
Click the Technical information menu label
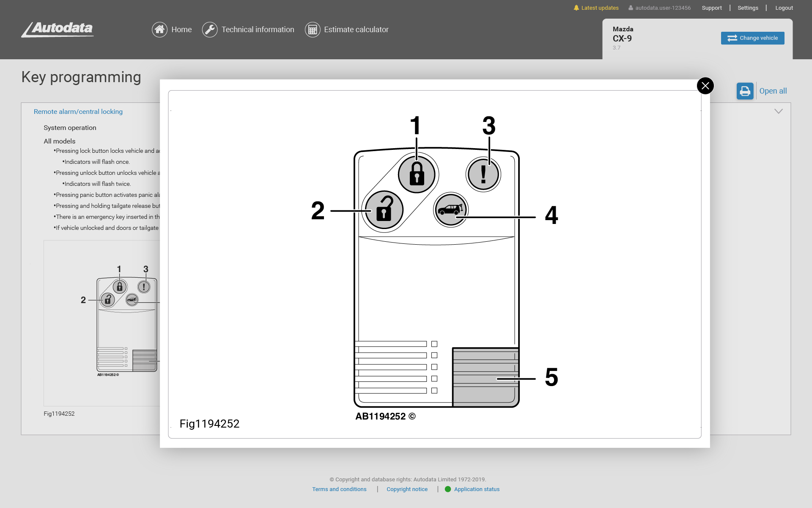[x=258, y=30]
